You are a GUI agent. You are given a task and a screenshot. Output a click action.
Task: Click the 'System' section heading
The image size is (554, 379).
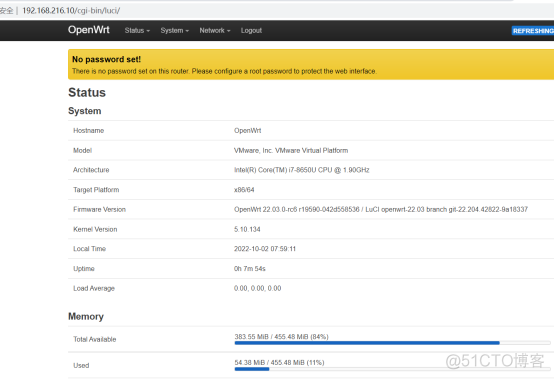(x=84, y=111)
